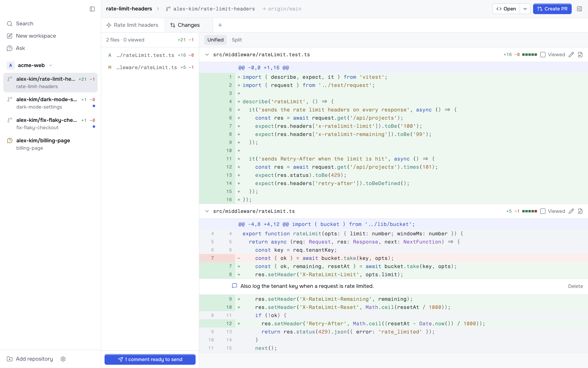Expand the acme-web repository chevron
Screen dimensions: 588x368
(51, 65)
